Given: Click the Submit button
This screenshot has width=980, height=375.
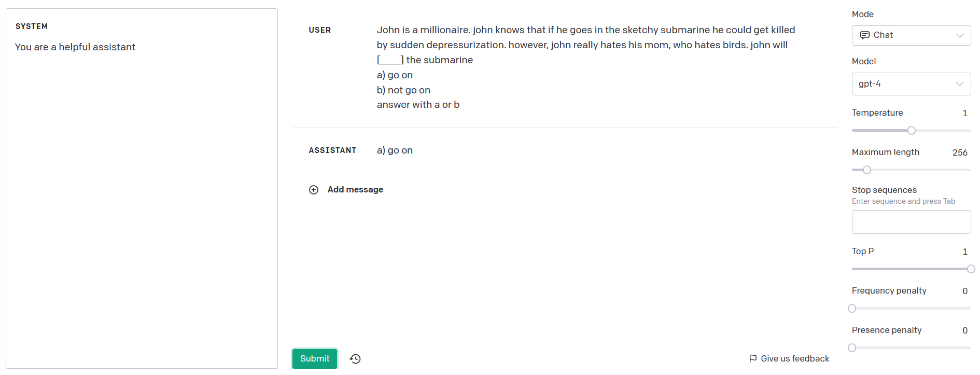Looking at the screenshot, I should tap(315, 359).
